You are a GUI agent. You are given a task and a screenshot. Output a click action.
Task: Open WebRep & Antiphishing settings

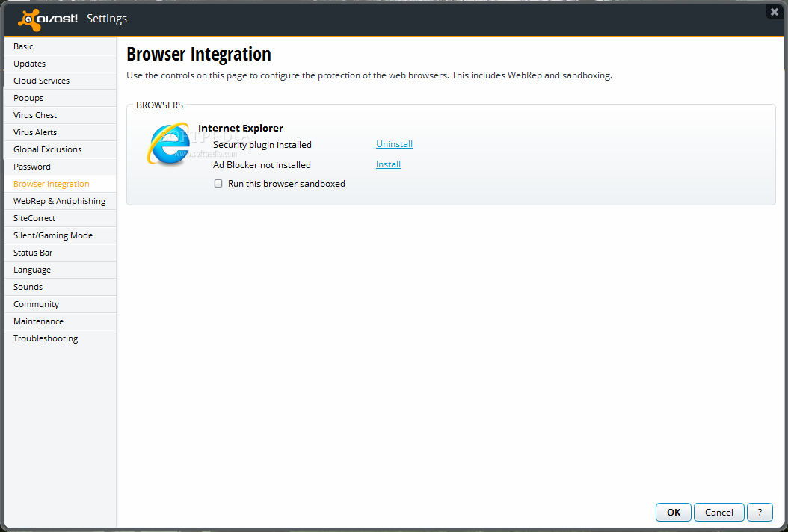[x=61, y=201]
